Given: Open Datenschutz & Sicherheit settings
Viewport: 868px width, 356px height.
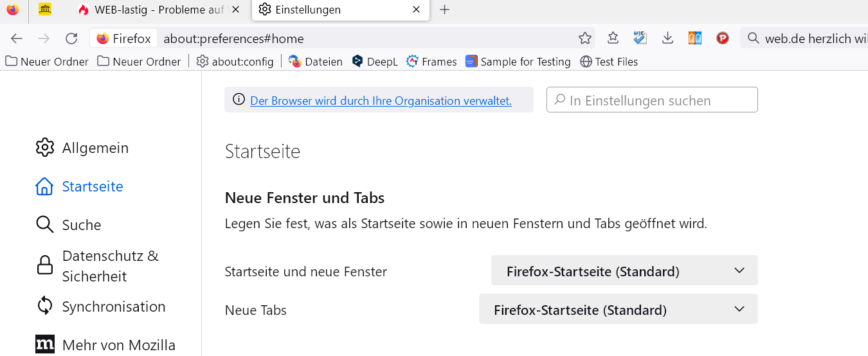Looking at the screenshot, I should [110, 265].
